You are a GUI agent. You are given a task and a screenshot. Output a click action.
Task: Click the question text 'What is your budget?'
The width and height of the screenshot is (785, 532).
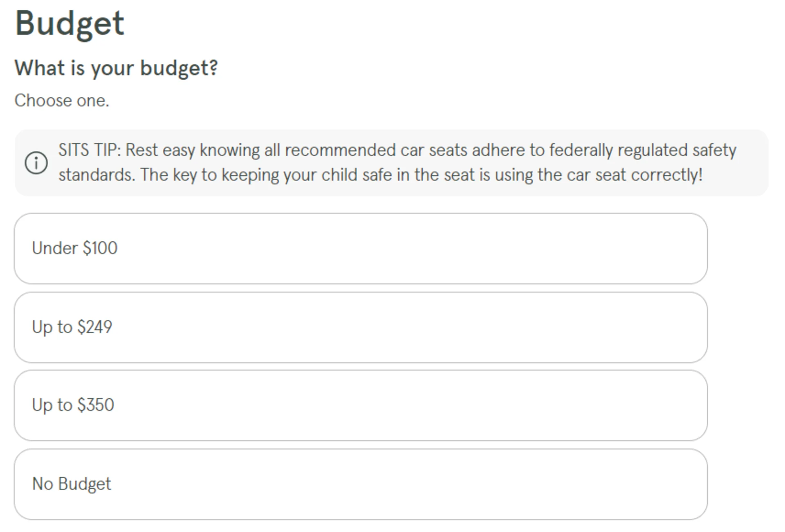pyautogui.click(x=117, y=68)
